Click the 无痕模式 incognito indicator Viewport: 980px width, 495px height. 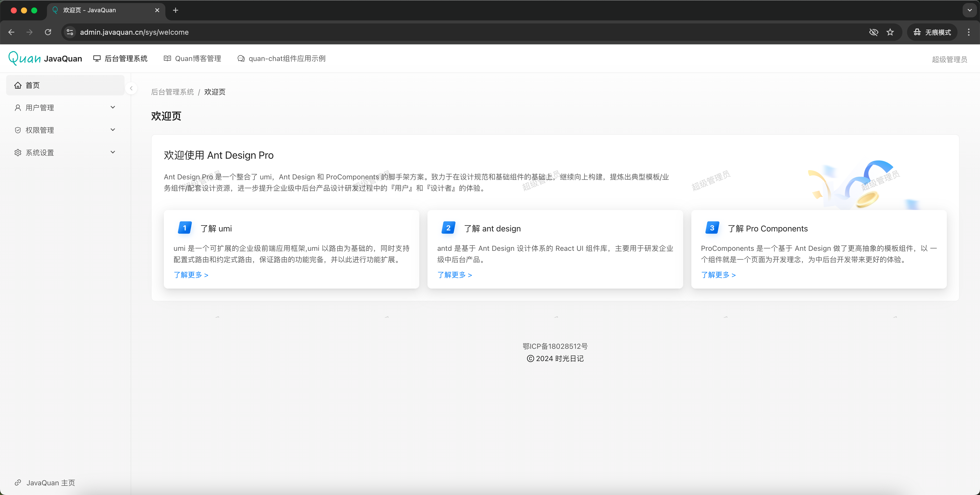[933, 32]
